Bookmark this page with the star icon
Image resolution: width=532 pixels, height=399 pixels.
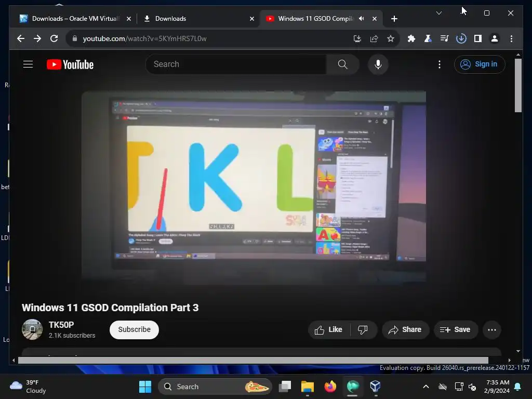point(391,38)
